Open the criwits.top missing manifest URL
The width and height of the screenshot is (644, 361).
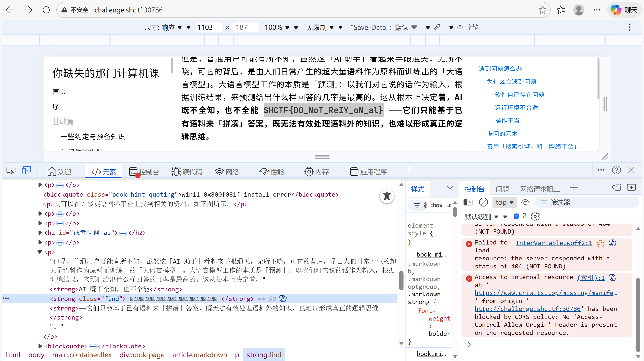pos(546,293)
